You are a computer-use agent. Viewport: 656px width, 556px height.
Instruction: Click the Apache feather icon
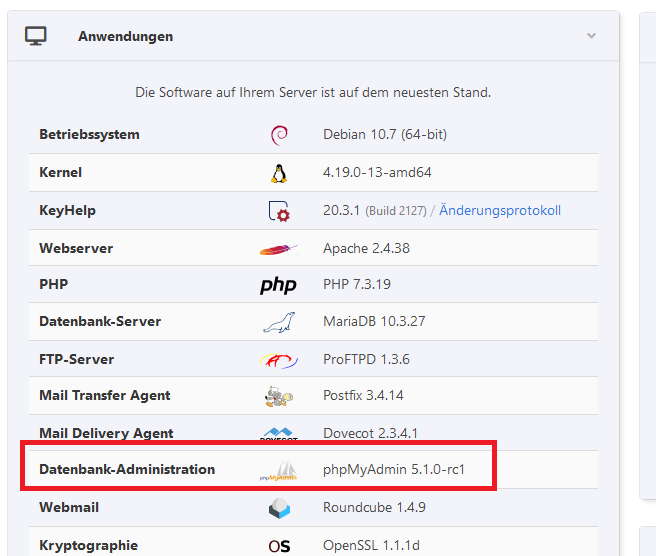click(x=279, y=249)
